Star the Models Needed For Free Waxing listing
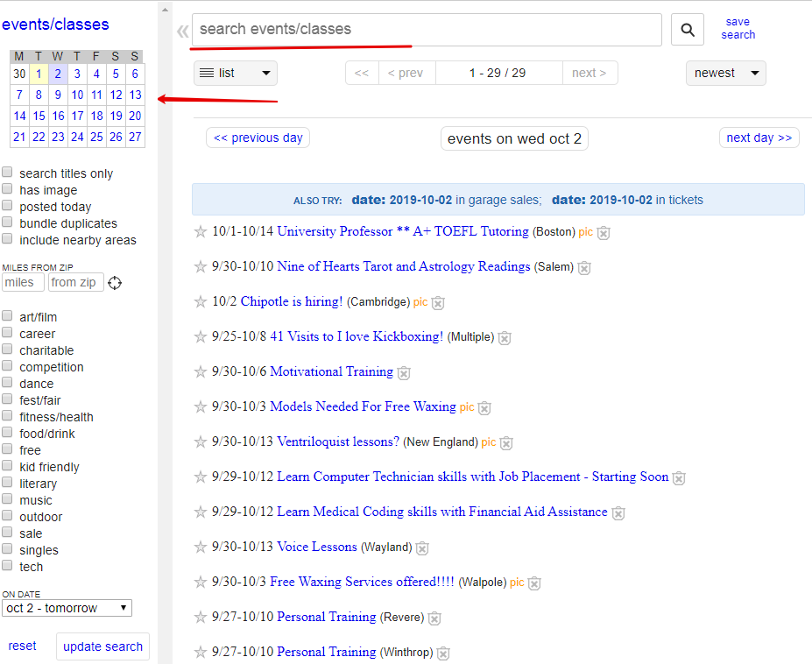812x664 pixels. 201,406
